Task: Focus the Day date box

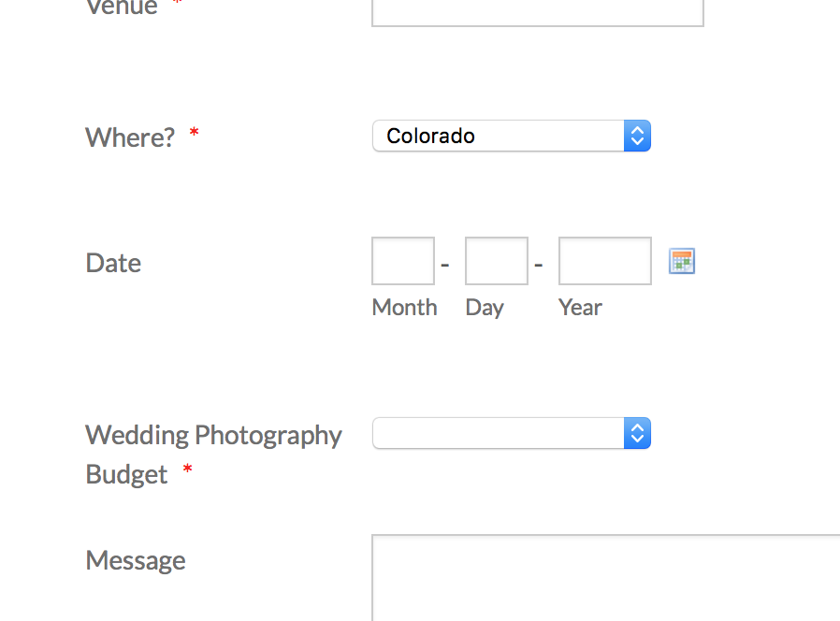Action: click(x=497, y=261)
